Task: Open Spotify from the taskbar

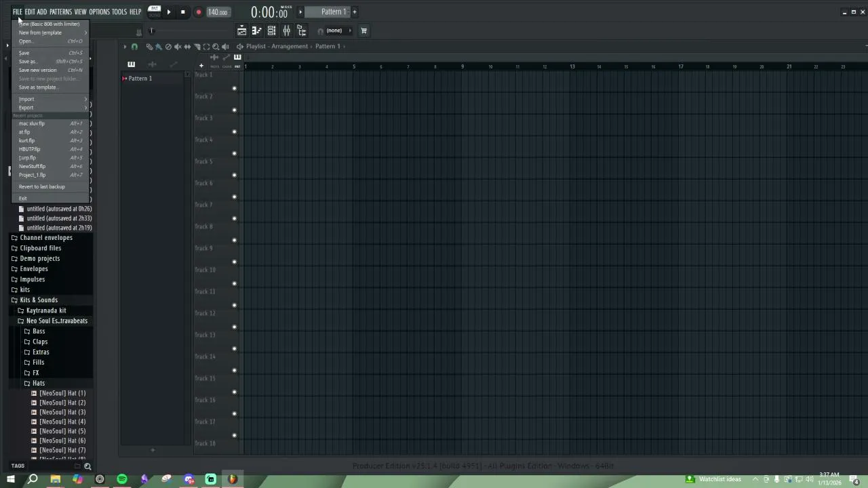Action: click(122, 479)
